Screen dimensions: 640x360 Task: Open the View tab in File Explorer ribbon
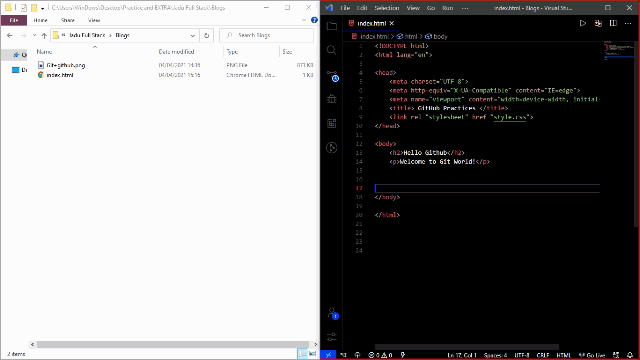tap(94, 20)
